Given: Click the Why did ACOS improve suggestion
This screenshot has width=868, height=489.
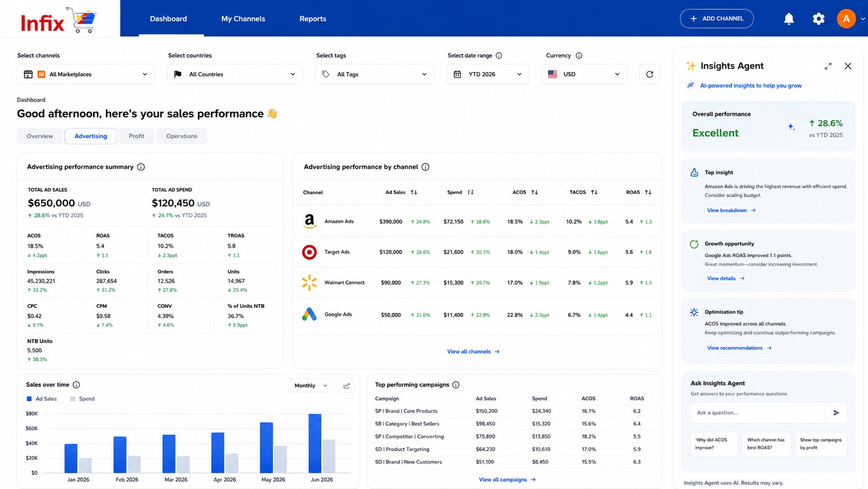Looking at the screenshot, I should 714,444.
